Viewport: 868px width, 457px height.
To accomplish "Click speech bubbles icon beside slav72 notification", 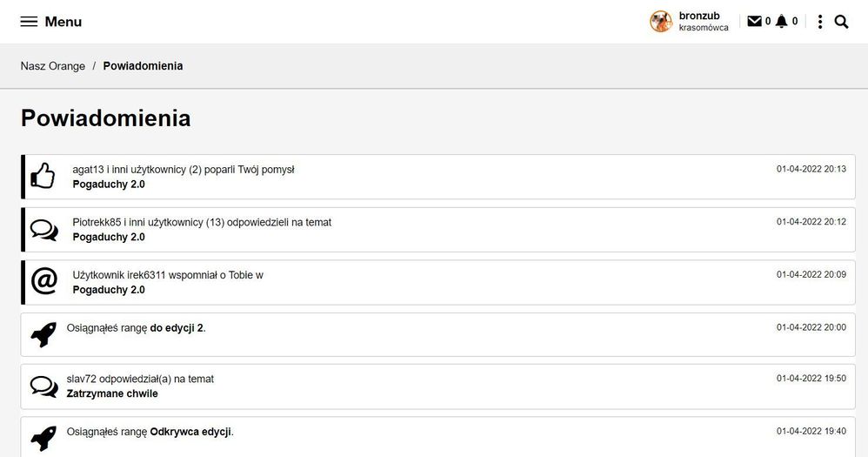I will [x=43, y=386].
